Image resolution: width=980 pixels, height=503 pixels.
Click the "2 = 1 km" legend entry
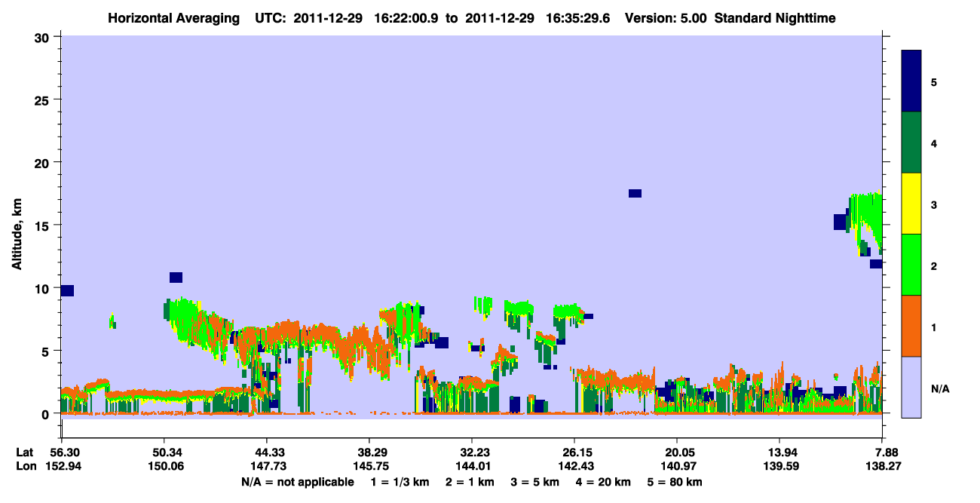coord(471,482)
